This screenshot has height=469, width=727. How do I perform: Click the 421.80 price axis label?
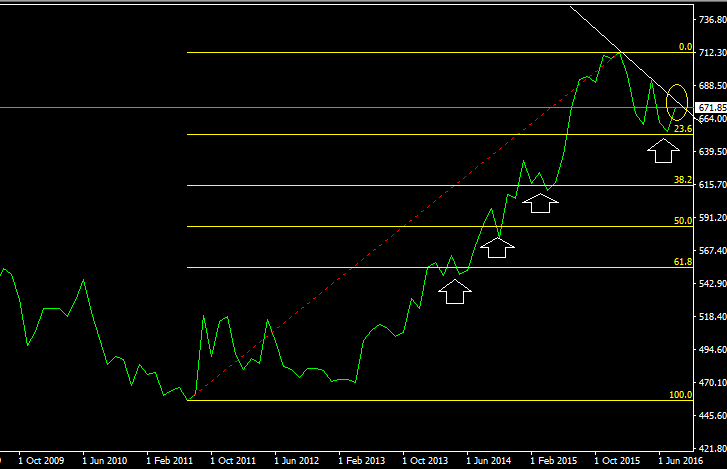pos(713,448)
